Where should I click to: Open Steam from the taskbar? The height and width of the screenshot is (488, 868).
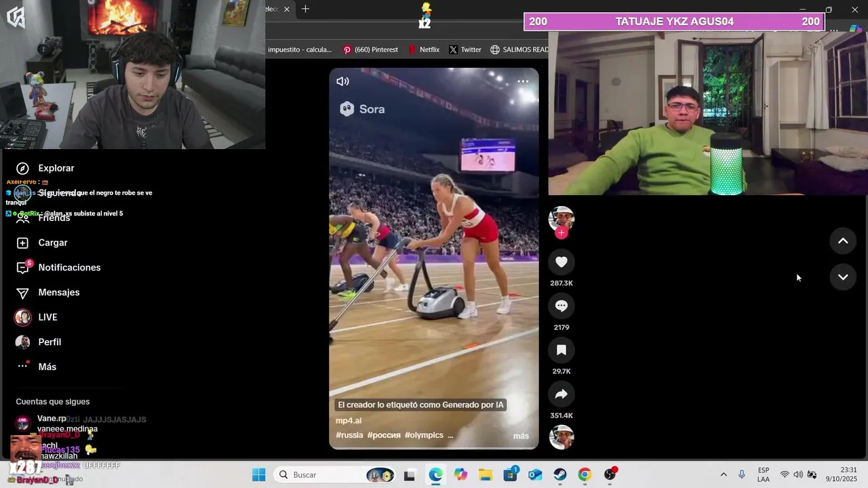pyautogui.click(x=560, y=475)
